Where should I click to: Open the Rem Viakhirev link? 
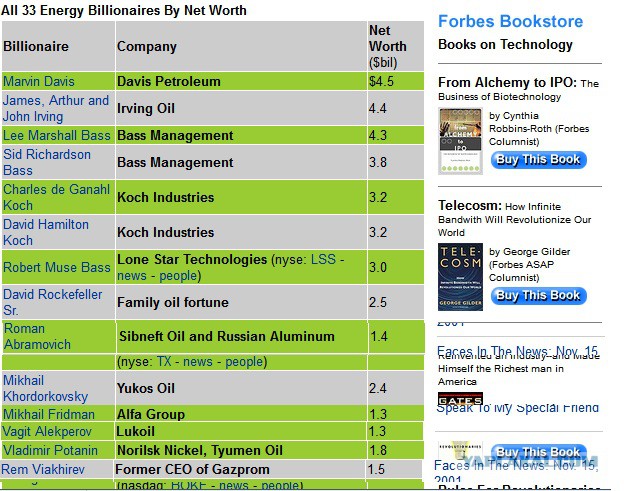tap(43, 470)
